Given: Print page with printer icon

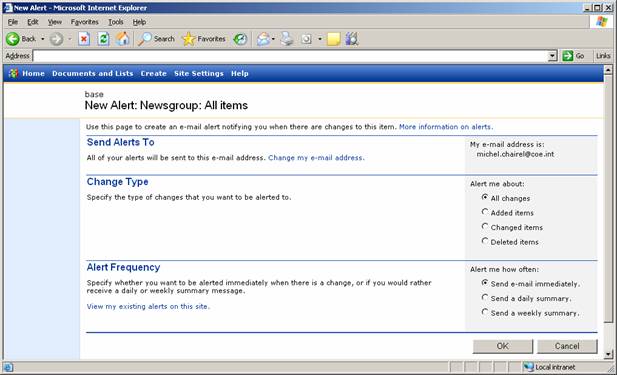Looking at the screenshot, I should click(x=287, y=39).
